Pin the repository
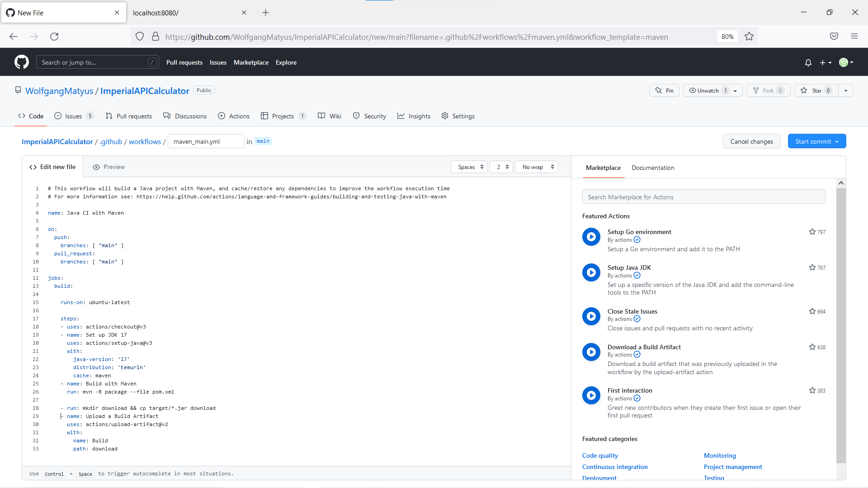Viewport: 868px width, 488px height. pyautogui.click(x=664, y=90)
